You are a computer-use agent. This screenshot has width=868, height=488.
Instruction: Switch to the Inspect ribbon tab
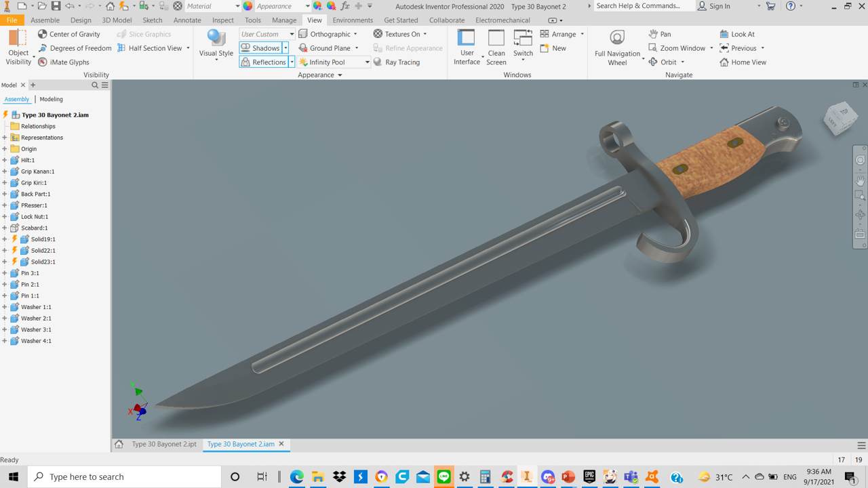223,20
